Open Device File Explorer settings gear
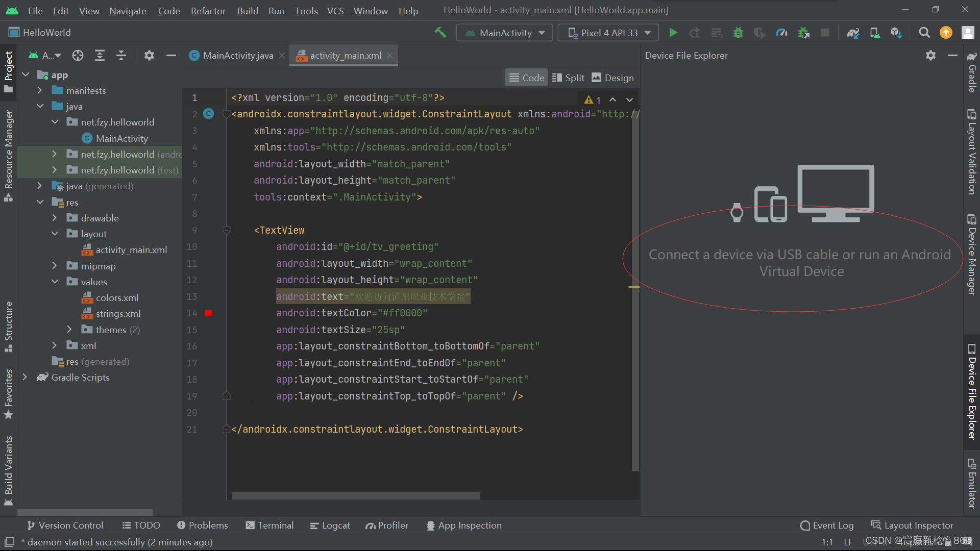Image resolution: width=980 pixels, height=551 pixels. coord(930,56)
